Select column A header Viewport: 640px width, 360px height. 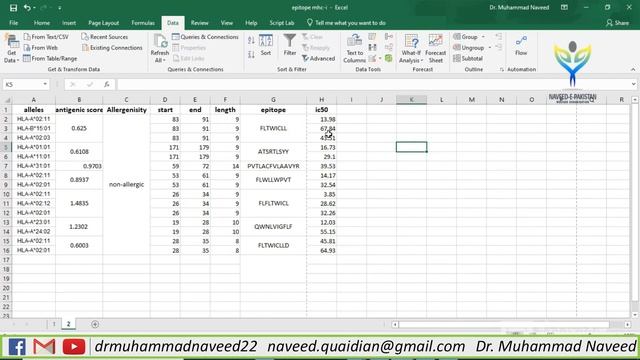[x=33, y=100]
